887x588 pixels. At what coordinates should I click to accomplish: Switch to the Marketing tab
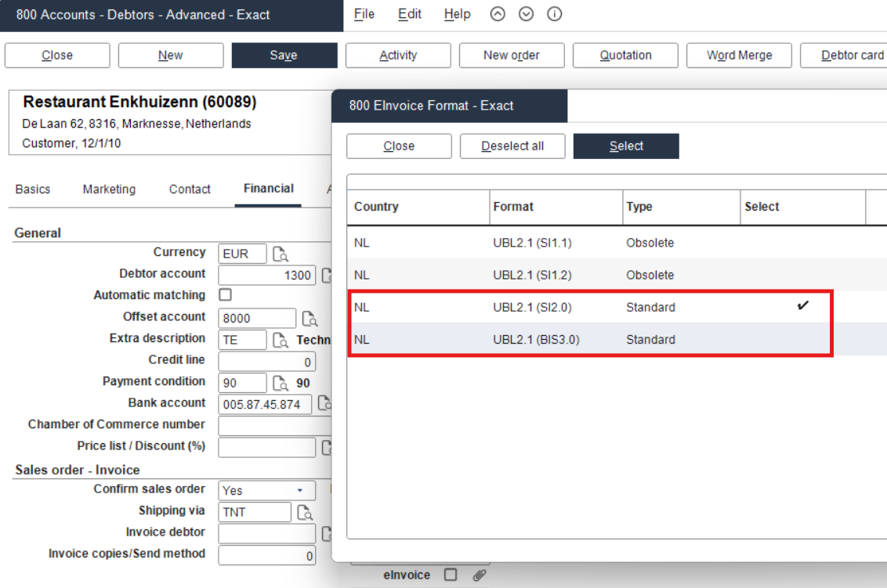pyautogui.click(x=109, y=189)
